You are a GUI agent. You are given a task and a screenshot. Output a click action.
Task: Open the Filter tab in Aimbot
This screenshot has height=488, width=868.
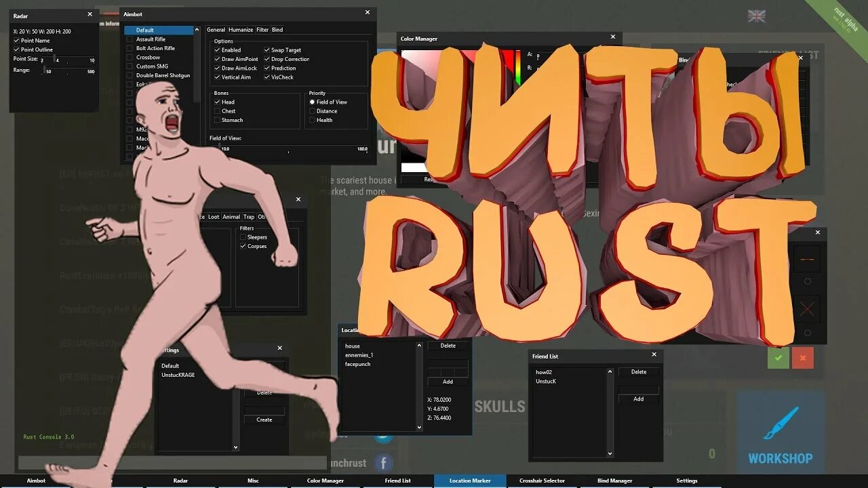[262, 30]
